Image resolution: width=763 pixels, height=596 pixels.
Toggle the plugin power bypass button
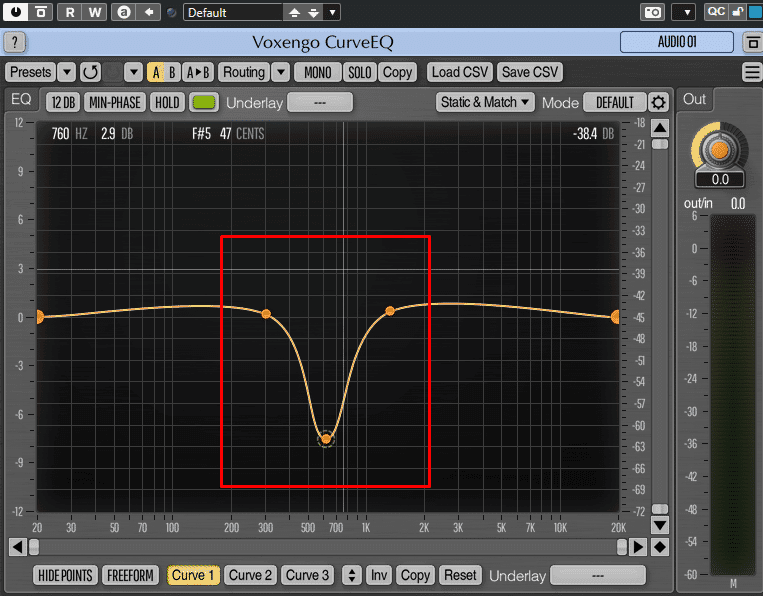16,12
